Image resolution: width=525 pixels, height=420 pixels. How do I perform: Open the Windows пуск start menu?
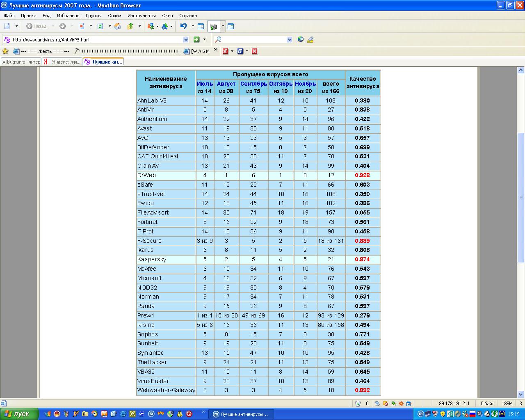(19, 414)
